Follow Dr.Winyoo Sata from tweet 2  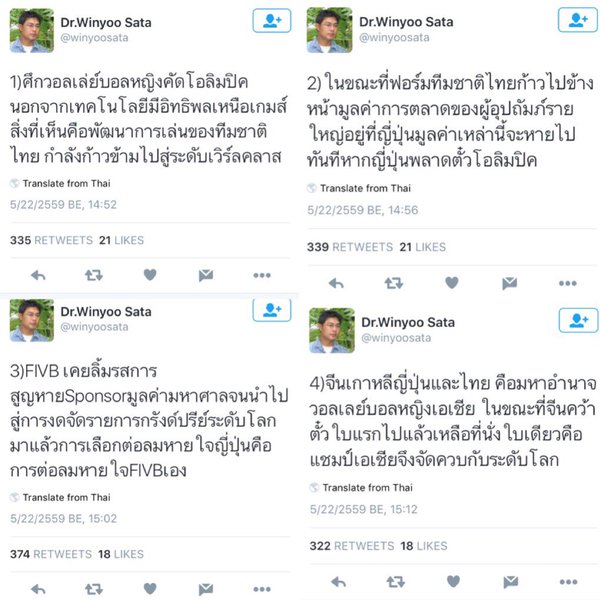pos(578,20)
